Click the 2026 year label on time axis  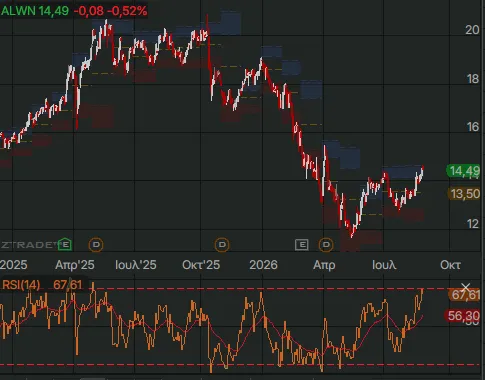263,265
